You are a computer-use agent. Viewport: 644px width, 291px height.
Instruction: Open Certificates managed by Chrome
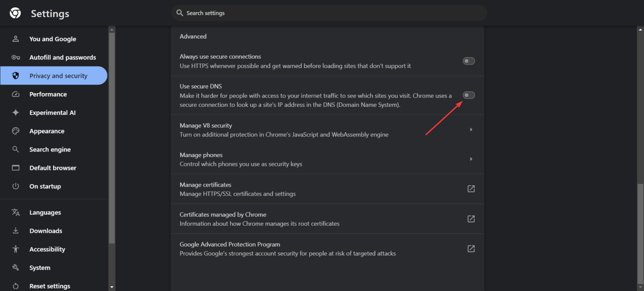click(471, 219)
